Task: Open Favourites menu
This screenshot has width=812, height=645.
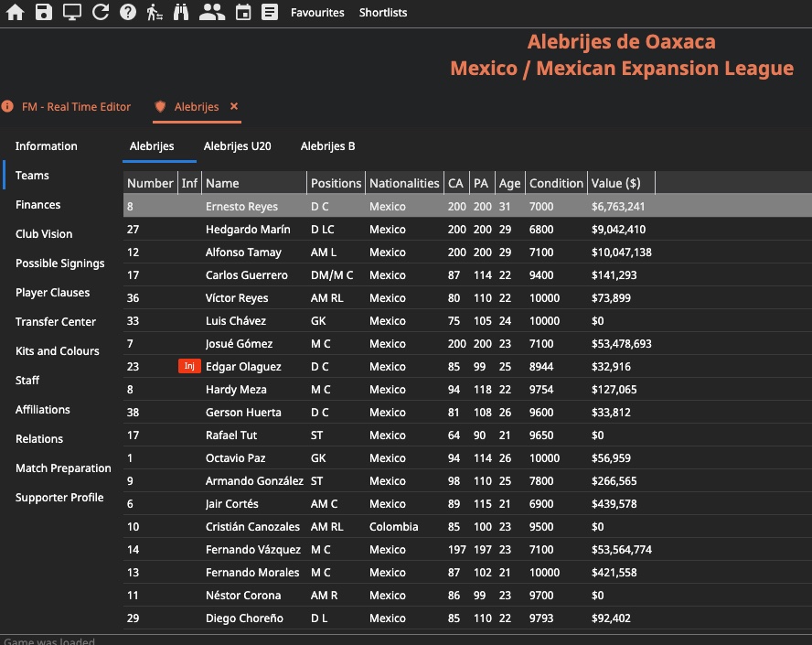Action: [x=317, y=13]
